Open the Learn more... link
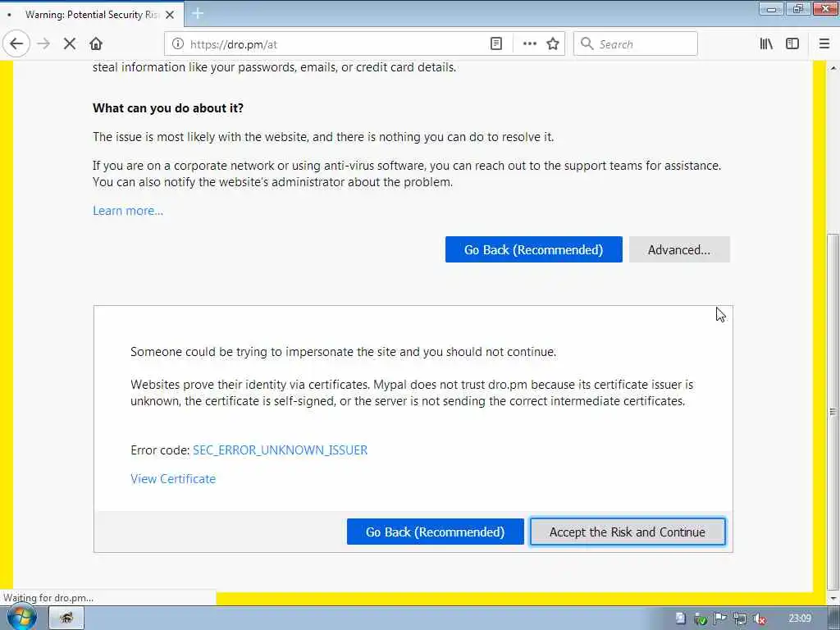Image resolution: width=840 pixels, height=630 pixels. point(128,211)
